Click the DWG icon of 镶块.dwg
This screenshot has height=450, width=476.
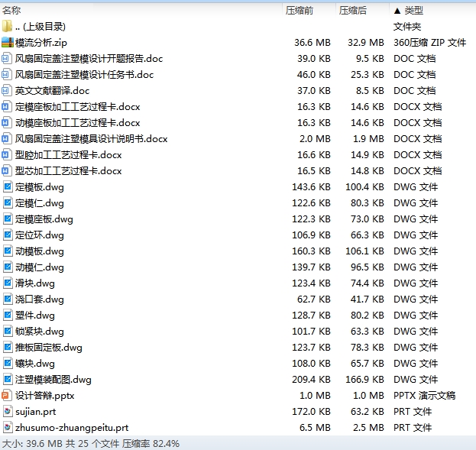coord(8,364)
